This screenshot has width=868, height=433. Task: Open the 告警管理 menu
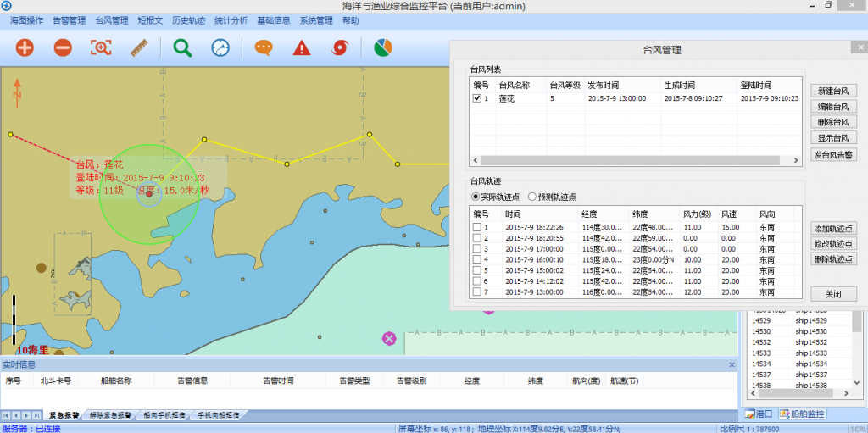(x=70, y=21)
